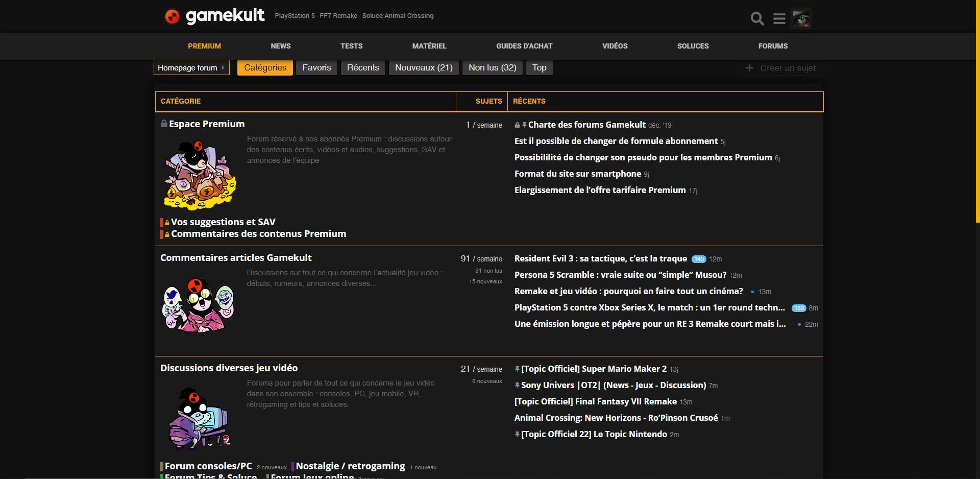Click the yellow page scrollbar thumb

[977, 111]
